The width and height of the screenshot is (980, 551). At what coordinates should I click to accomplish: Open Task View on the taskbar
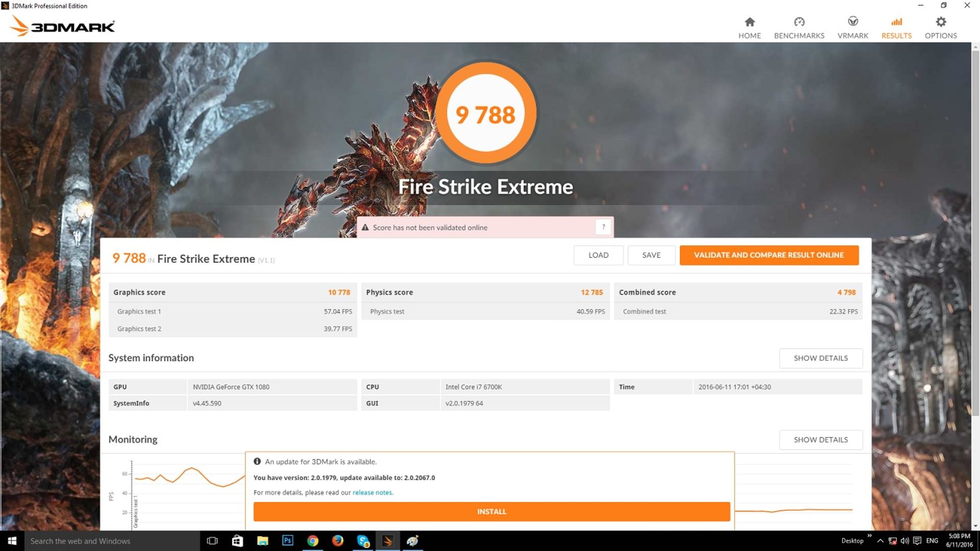coord(212,541)
